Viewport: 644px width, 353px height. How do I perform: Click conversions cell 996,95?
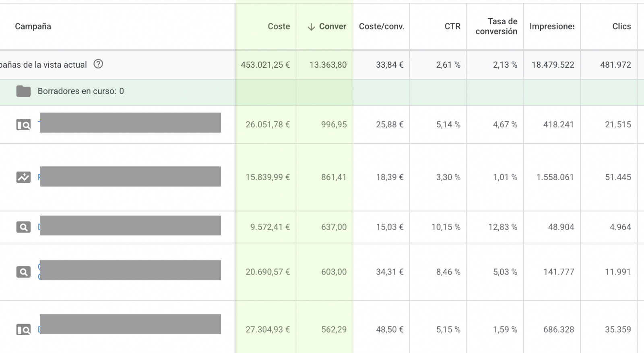pyautogui.click(x=334, y=125)
